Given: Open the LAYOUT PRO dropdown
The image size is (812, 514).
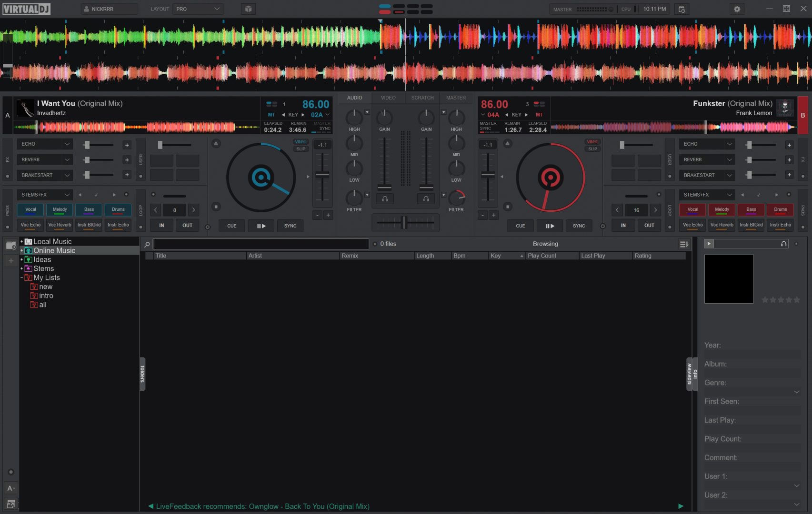Looking at the screenshot, I should [x=198, y=9].
